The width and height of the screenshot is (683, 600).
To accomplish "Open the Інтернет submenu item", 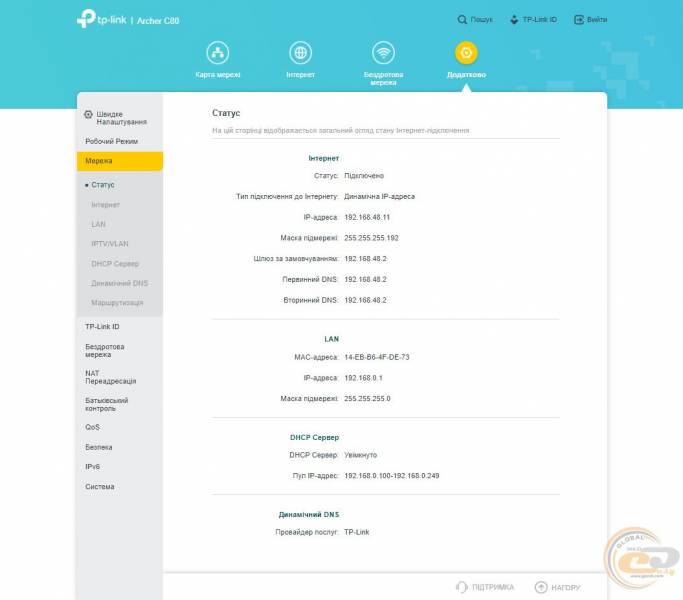I will click(105, 205).
